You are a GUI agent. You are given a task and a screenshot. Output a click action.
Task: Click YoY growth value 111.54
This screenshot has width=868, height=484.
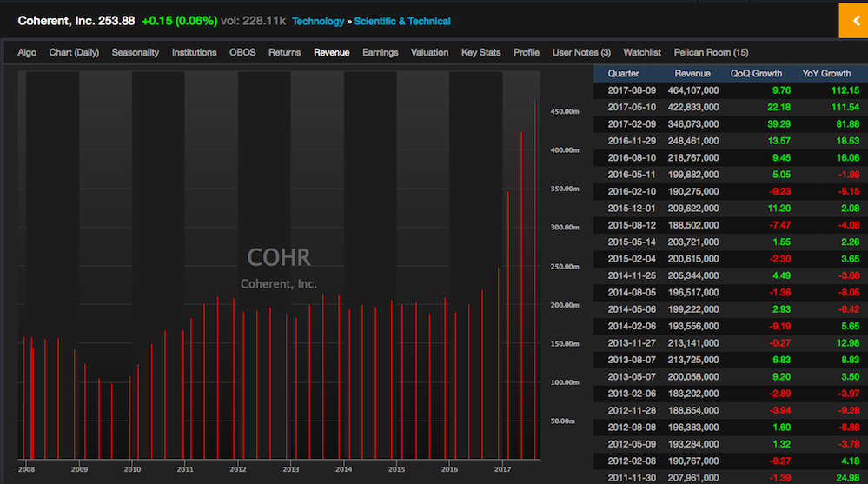(x=845, y=108)
